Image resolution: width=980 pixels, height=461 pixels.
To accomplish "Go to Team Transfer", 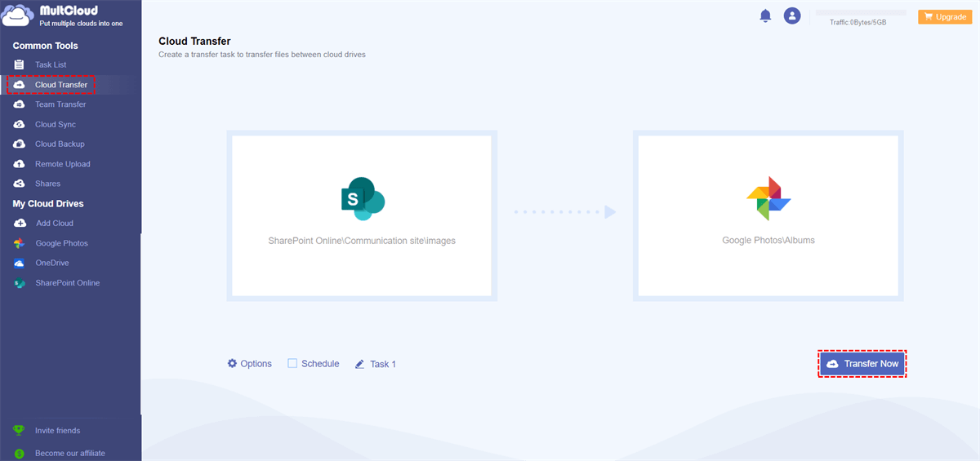I will coord(60,104).
